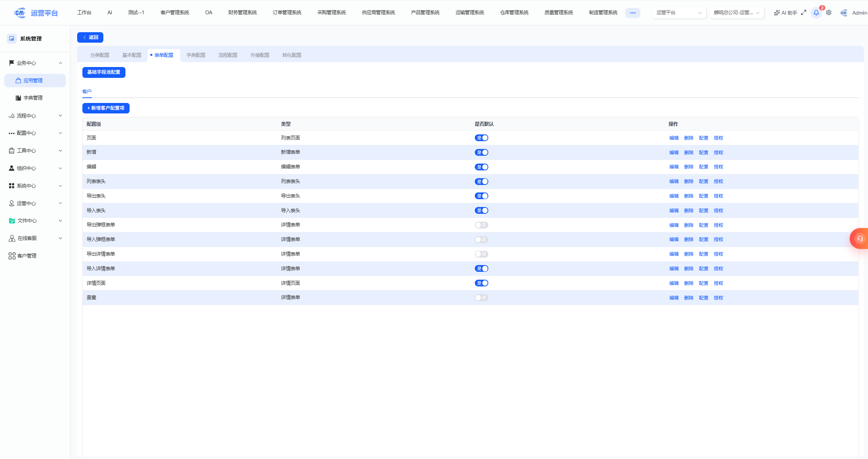
Task: Click the 文件中心 folder icon
Action: (12, 221)
